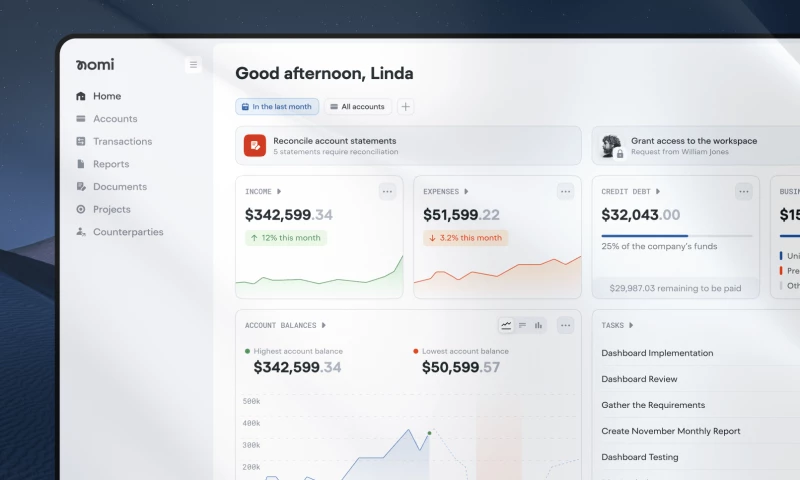
Task: Click the red reconcile statements icon
Action: coord(255,145)
